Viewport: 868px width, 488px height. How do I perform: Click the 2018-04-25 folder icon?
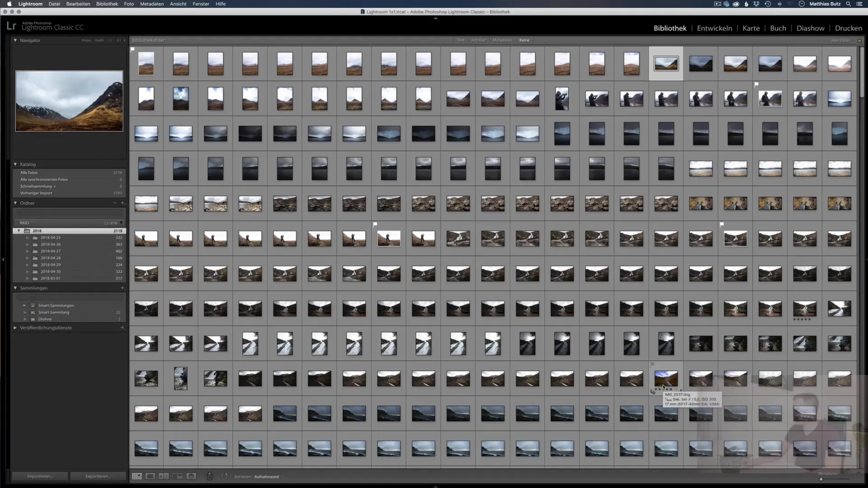35,238
